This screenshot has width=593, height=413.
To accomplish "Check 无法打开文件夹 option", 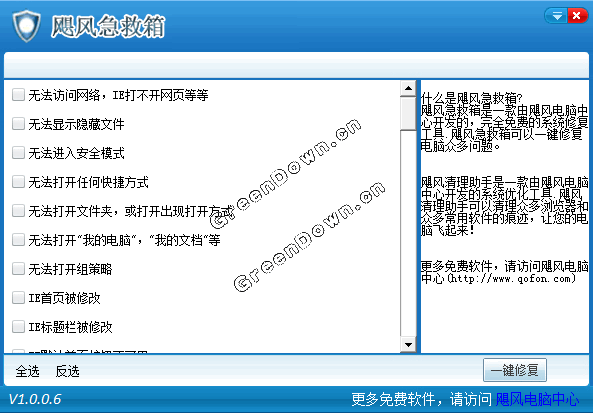I will pyautogui.click(x=18, y=211).
